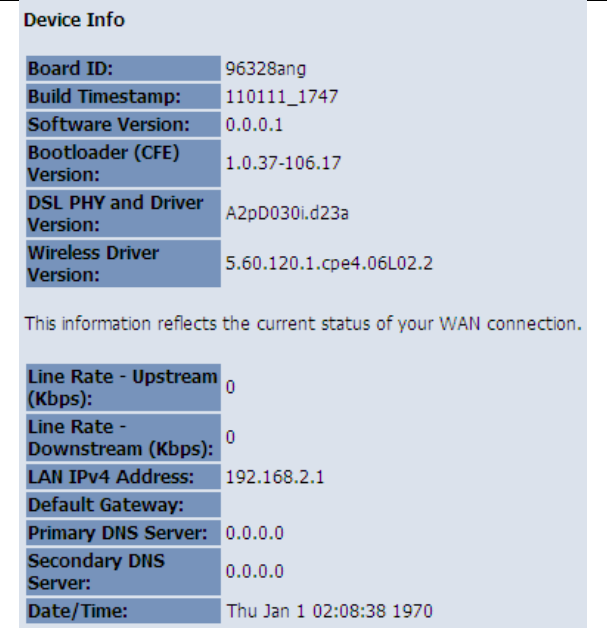Screen dimensions: 607x628
Task: Click the Default Gateway label
Action: pos(110,505)
